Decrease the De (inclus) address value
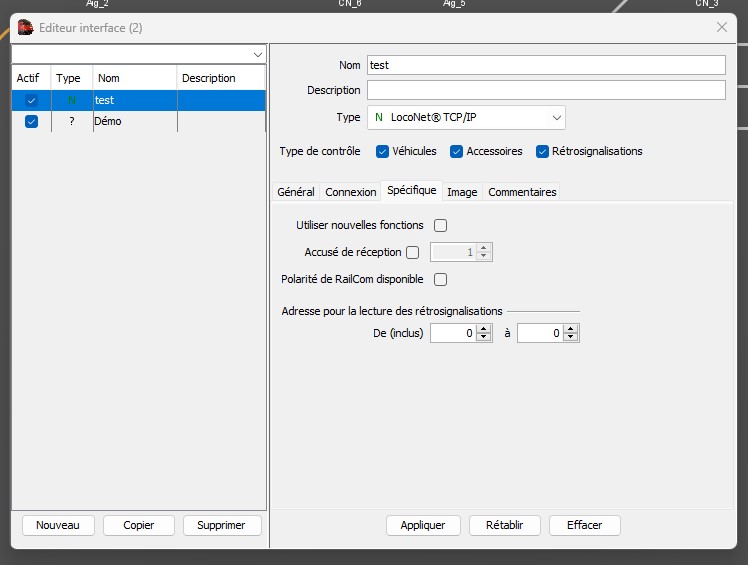This screenshot has width=748, height=565. point(484,337)
